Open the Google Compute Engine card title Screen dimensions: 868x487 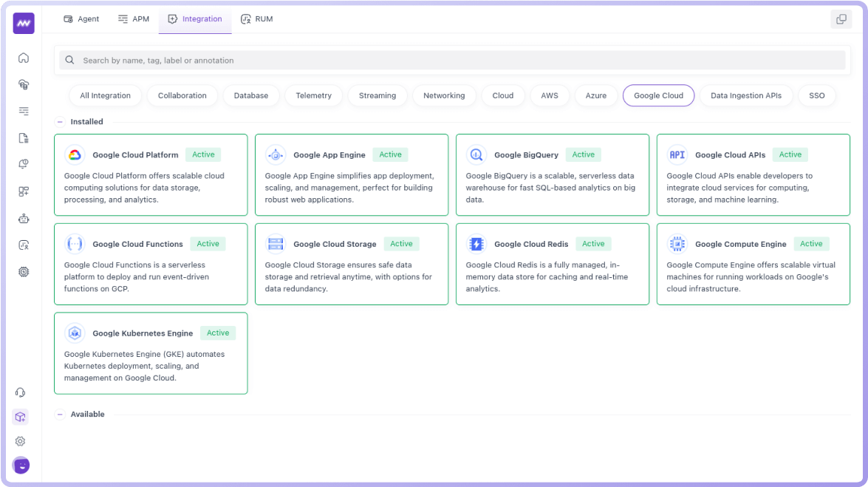[741, 245]
